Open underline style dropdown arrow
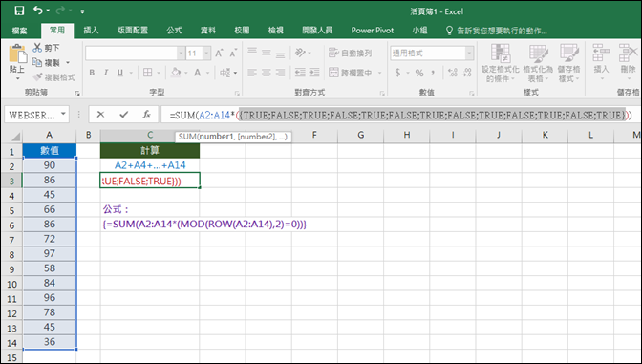This screenshot has height=364, width=642. 131,73
